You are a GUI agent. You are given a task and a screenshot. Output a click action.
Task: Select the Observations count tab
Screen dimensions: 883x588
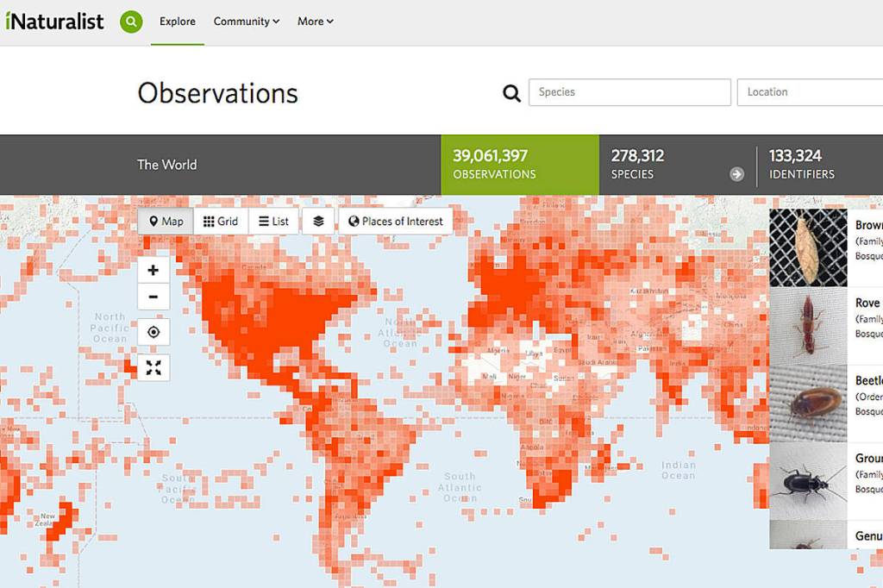point(519,165)
